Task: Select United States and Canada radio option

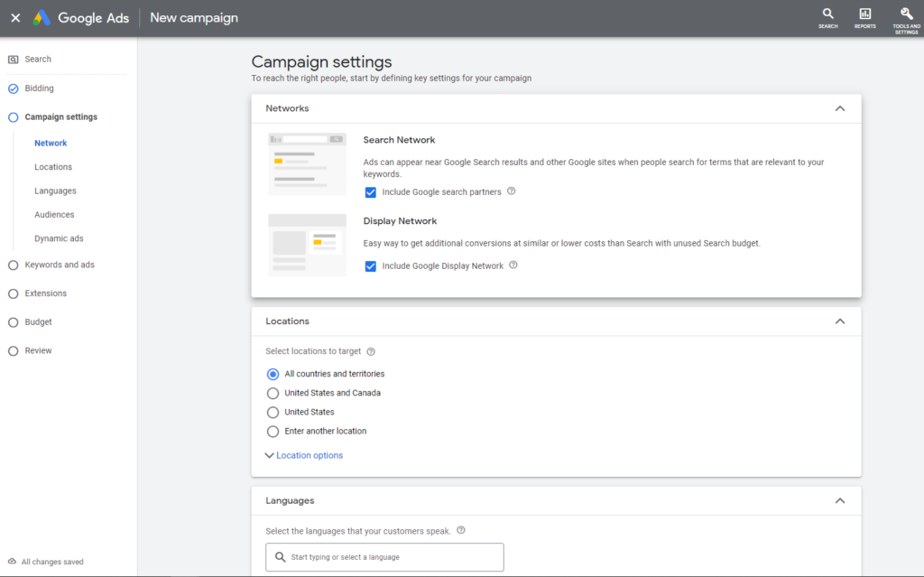Action: (x=273, y=393)
